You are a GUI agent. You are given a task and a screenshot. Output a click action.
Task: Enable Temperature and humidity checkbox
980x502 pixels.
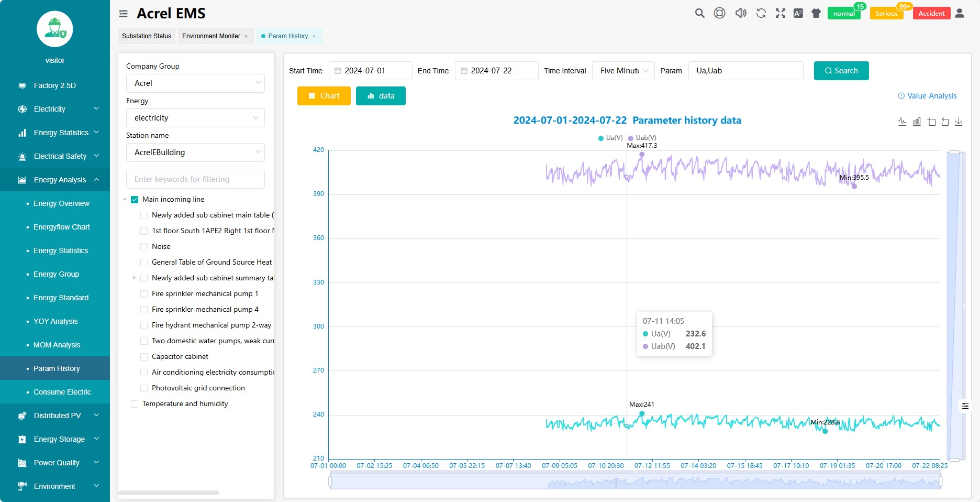(135, 404)
